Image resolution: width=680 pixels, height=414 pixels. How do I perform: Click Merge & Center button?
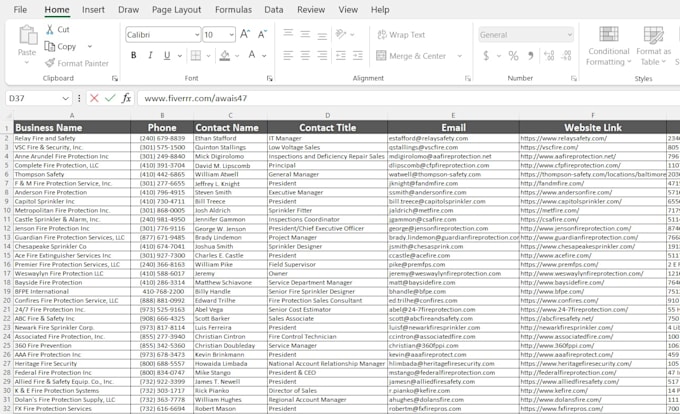pyautogui.click(x=411, y=56)
